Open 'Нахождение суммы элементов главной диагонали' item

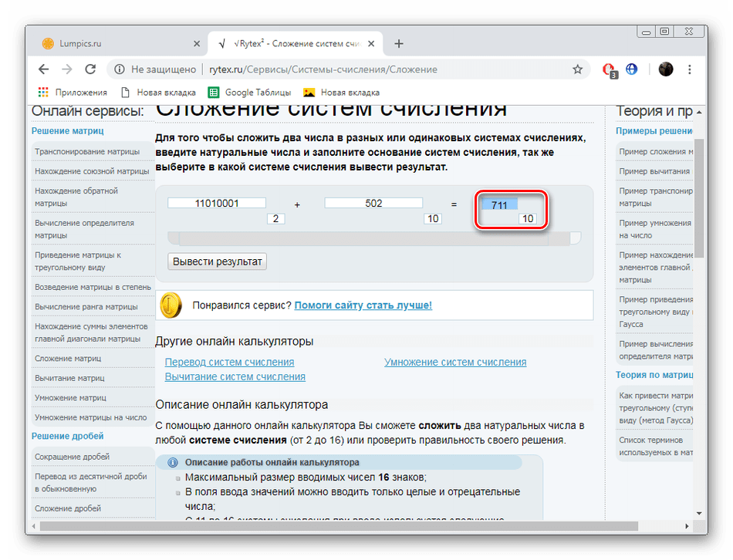point(91,332)
